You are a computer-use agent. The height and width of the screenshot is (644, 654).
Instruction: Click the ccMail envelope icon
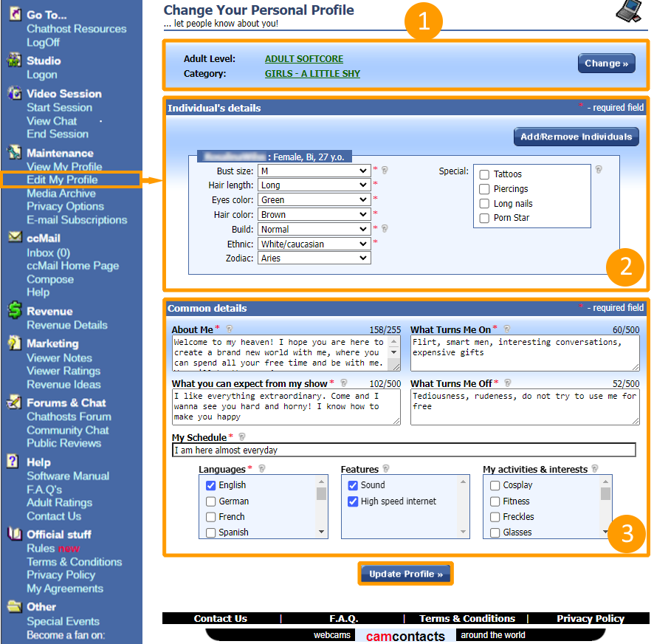click(x=14, y=238)
